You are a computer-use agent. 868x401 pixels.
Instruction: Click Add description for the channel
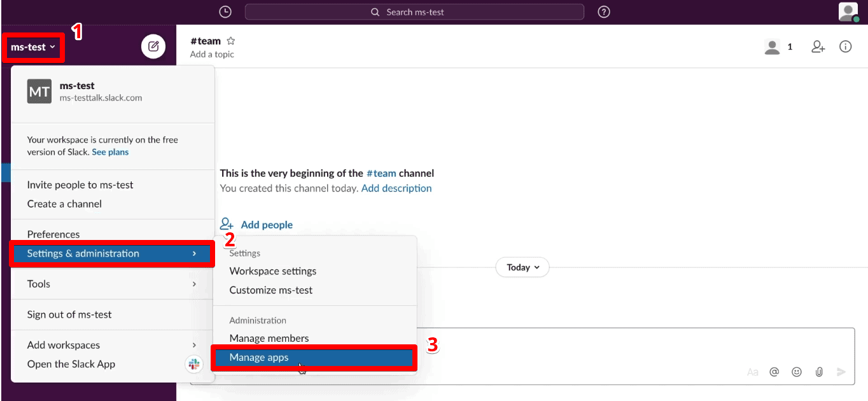click(396, 188)
